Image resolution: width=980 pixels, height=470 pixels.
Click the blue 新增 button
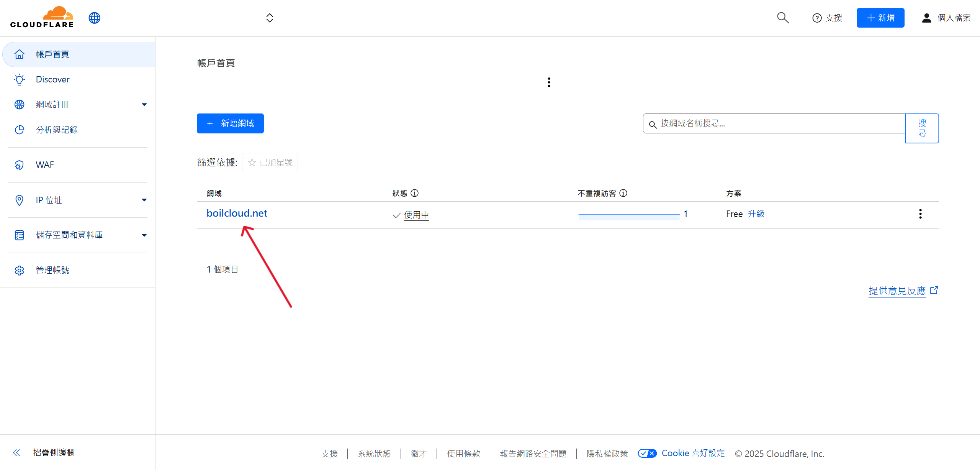point(880,18)
